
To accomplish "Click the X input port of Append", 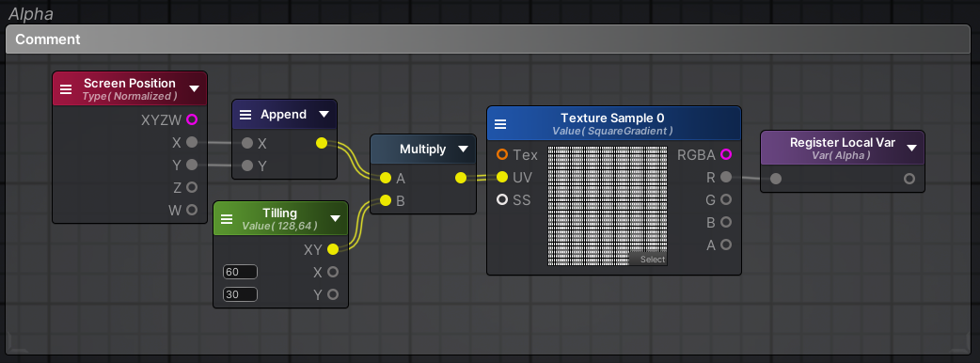I will pos(247,143).
